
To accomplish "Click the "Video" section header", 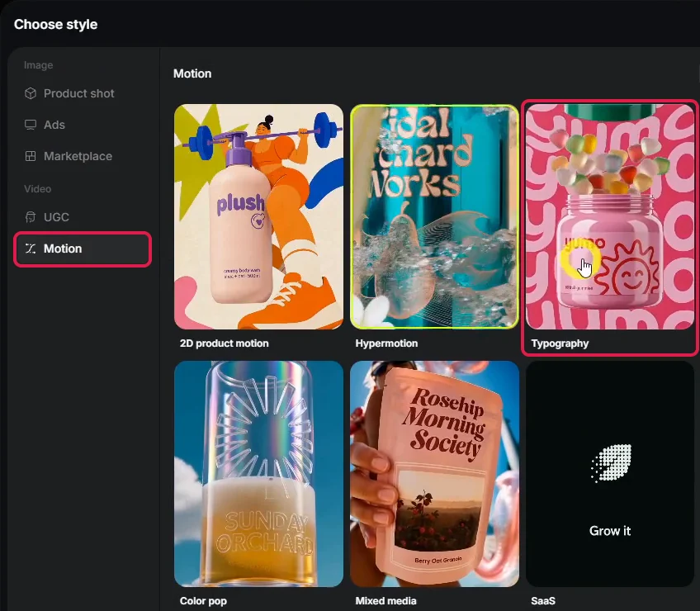I will coord(37,189).
